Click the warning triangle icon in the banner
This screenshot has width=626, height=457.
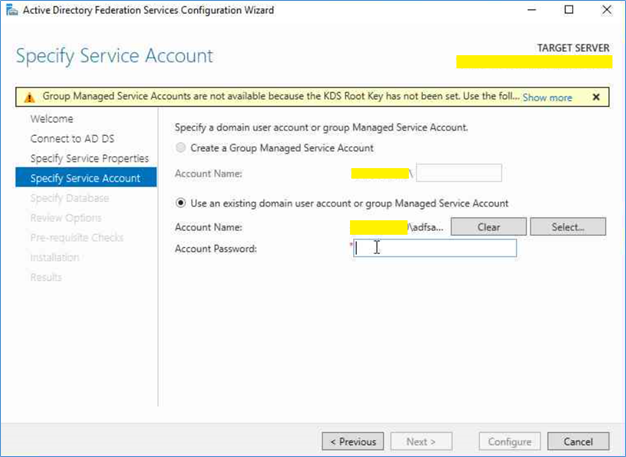point(29,97)
